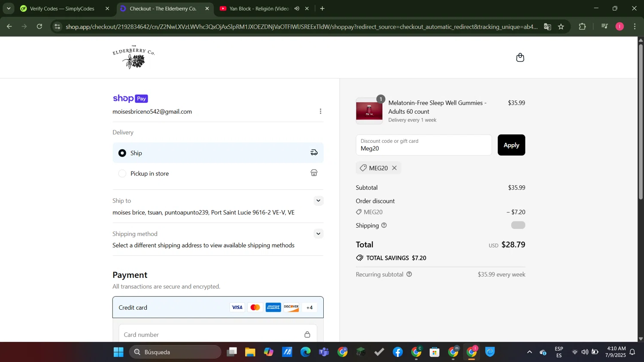The image size is (644, 362).
Task: Open Microsoft Store from taskbar
Action: tap(434, 352)
